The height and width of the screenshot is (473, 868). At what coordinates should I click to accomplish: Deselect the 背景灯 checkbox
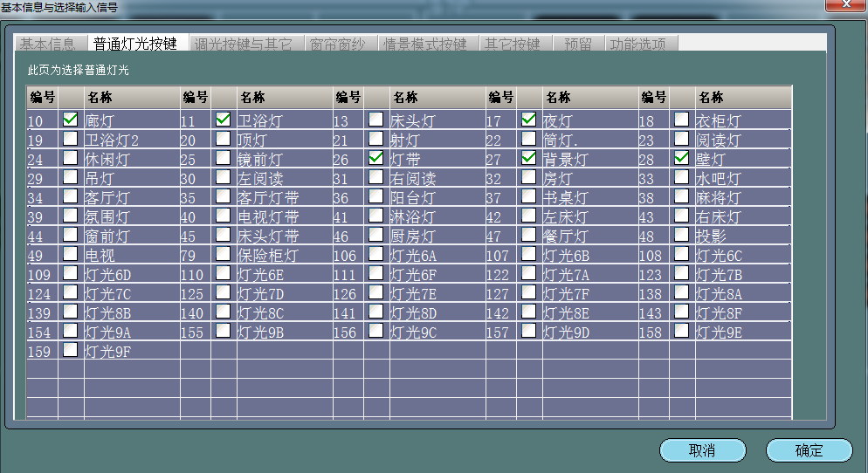(528, 158)
